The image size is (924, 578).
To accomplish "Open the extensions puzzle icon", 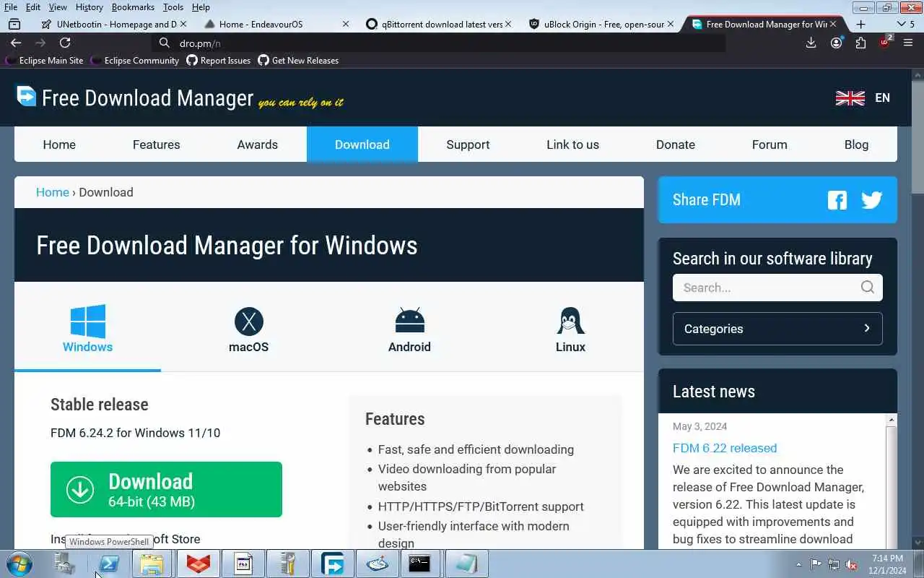I will coord(860,43).
